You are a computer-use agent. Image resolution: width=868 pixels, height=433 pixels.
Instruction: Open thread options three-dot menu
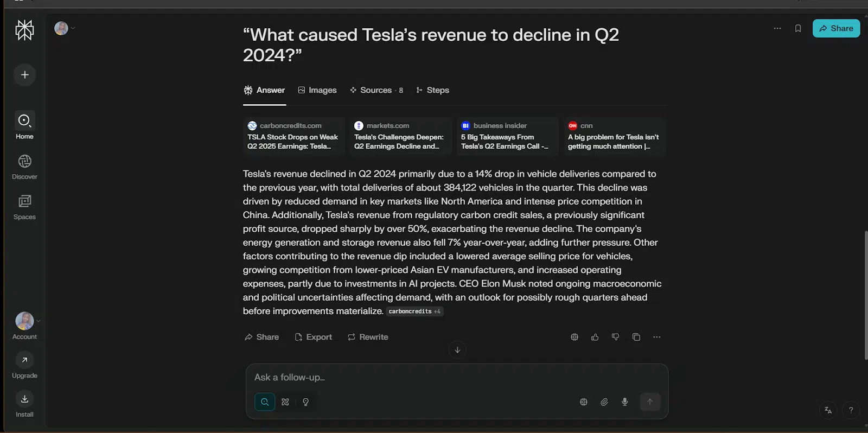pos(777,28)
